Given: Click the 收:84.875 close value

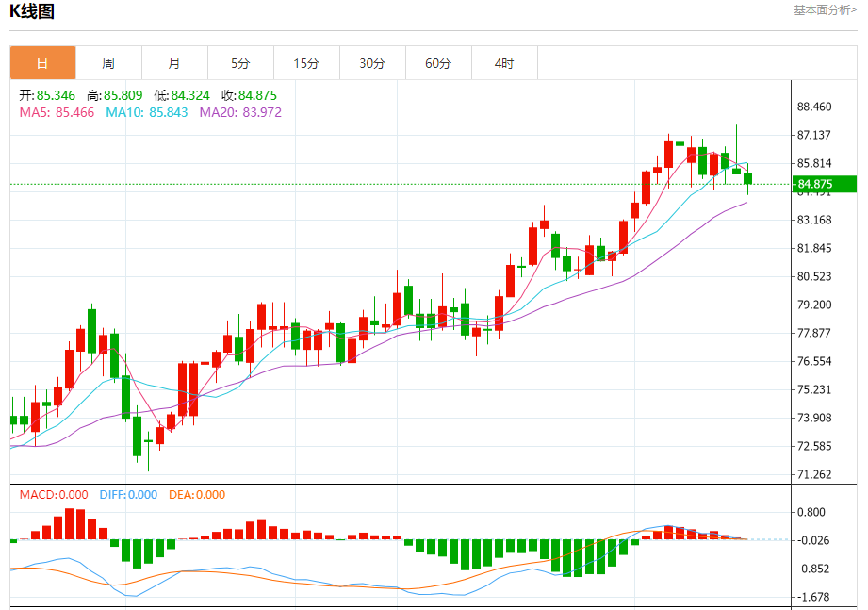Looking at the screenshot, I should [x=249, y=95].
